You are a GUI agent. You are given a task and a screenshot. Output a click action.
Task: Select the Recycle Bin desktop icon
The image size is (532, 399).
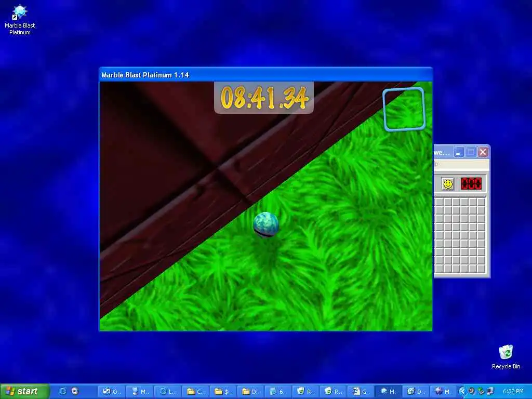[506, 357]
